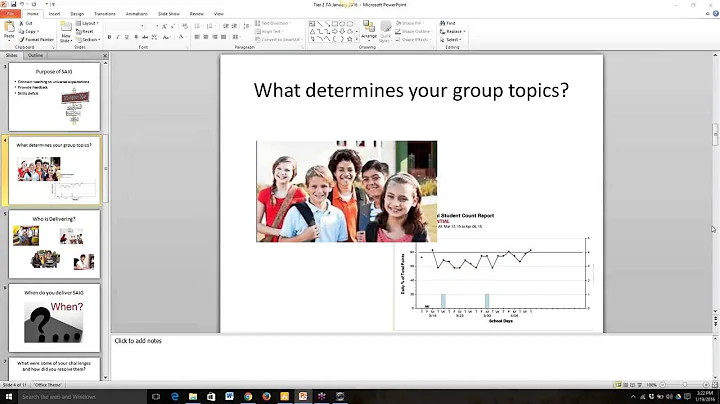The height and width of the screenshot is (404, 720).
Task: Click Format Painter
Action: coord(36,39)
